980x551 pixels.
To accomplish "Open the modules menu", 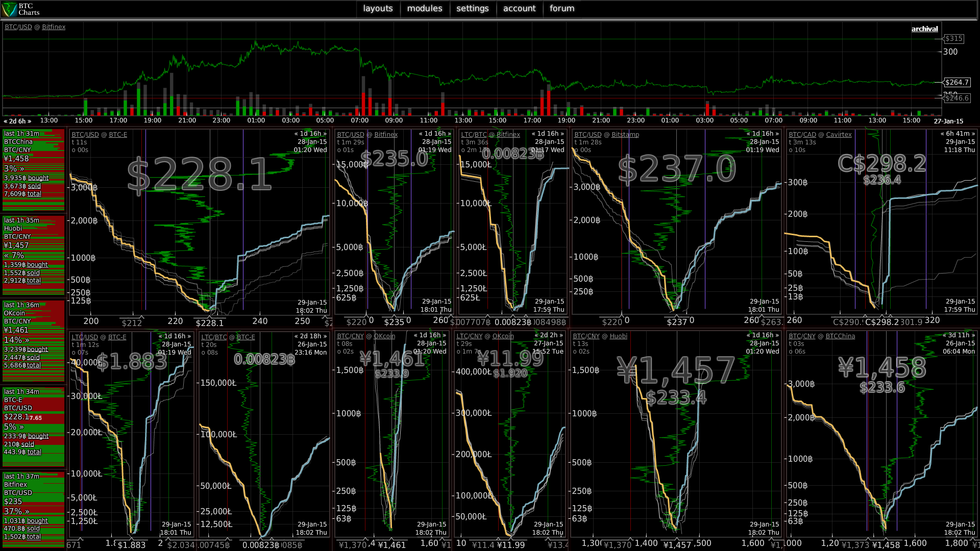I will tap(424, 9).
